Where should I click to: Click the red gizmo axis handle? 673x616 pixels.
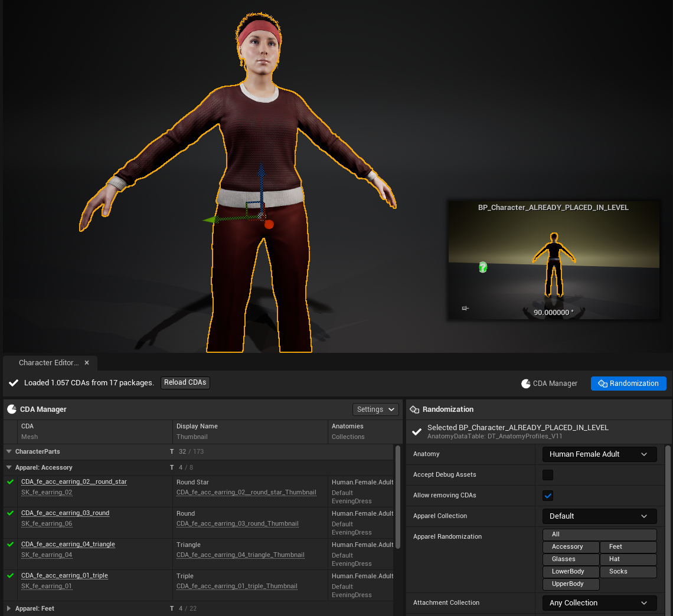pyautogui.click(x=269, y=224)
